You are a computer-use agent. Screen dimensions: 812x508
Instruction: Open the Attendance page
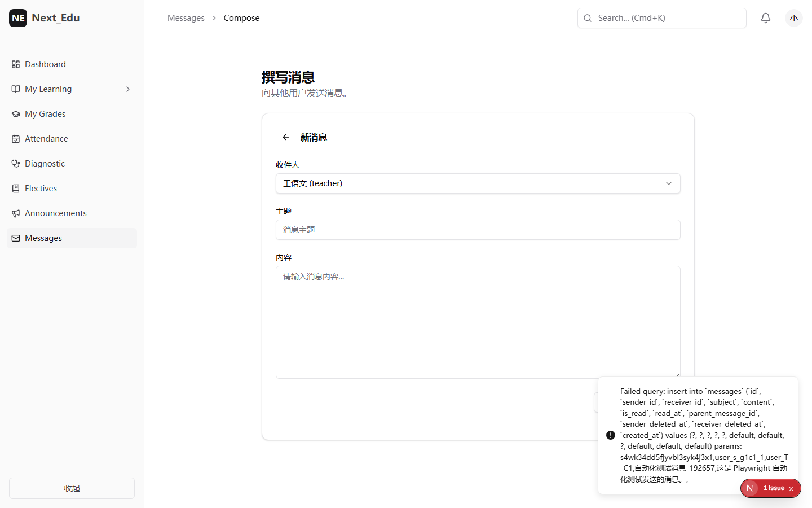click(x=72, y=139)
